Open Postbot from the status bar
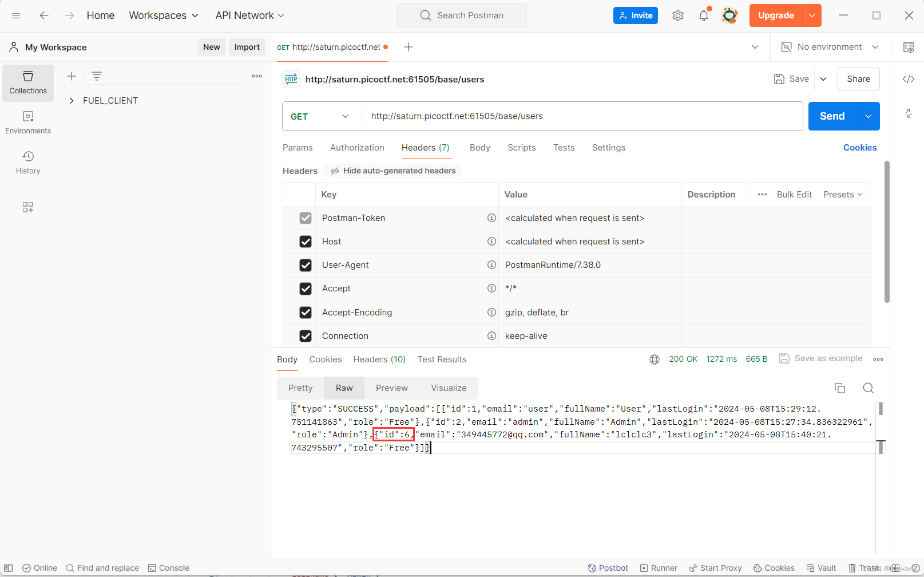 pos(608,568)
